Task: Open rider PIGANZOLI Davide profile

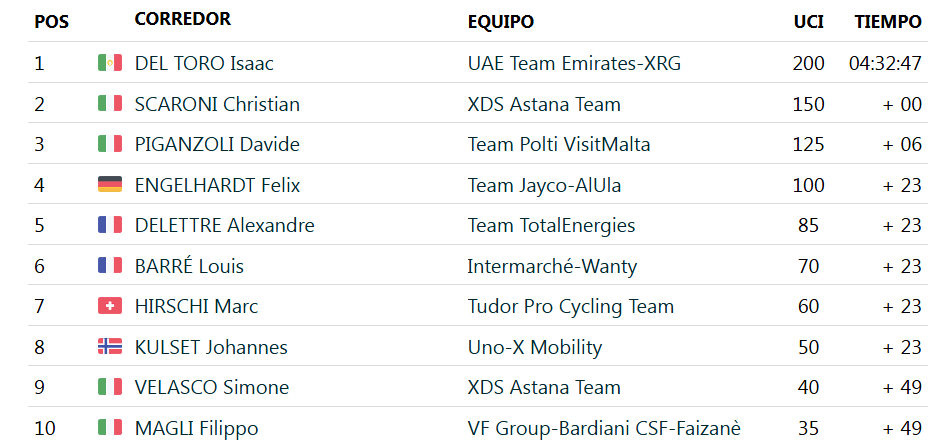Action: pyautogui.click(x=217, y=145)
